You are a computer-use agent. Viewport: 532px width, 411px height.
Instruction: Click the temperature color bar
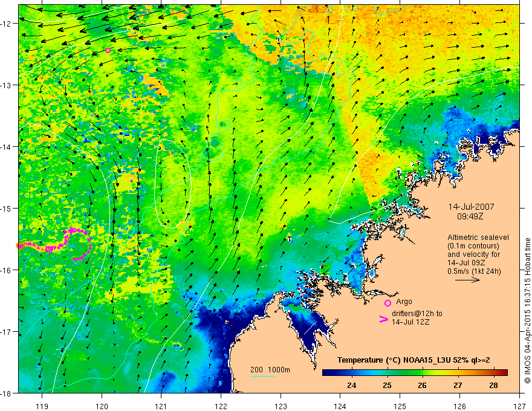(x=415, y=372)
